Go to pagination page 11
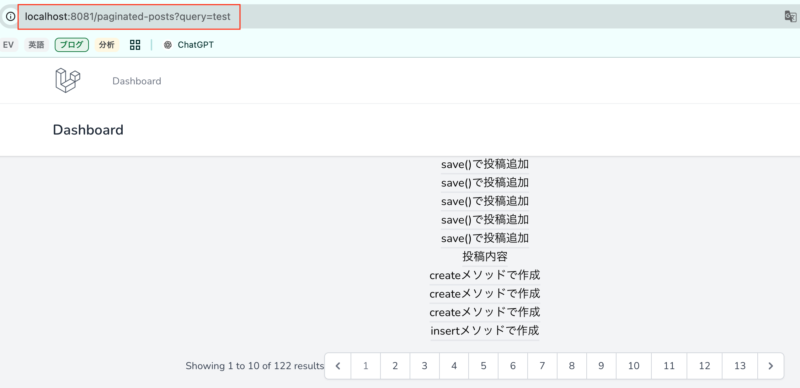Viewport: 800px width, 388px height. pyautogui.click(x=669, y=366)
